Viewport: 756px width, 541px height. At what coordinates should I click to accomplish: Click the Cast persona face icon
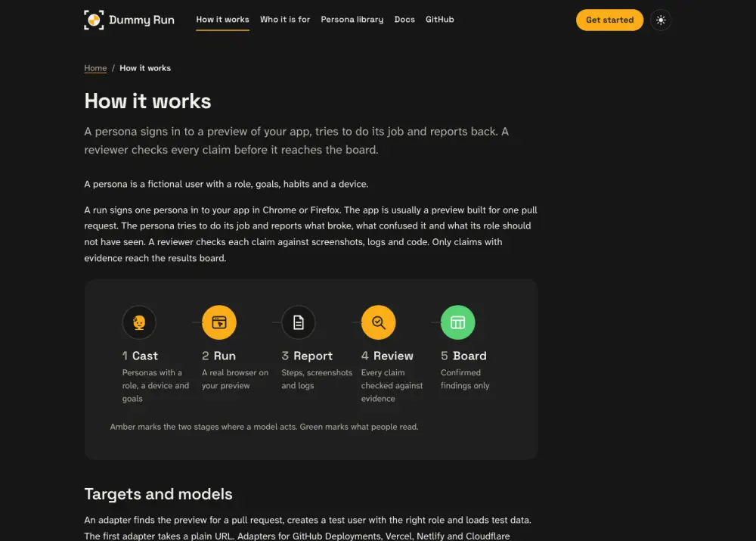click(x=139, y=322)
